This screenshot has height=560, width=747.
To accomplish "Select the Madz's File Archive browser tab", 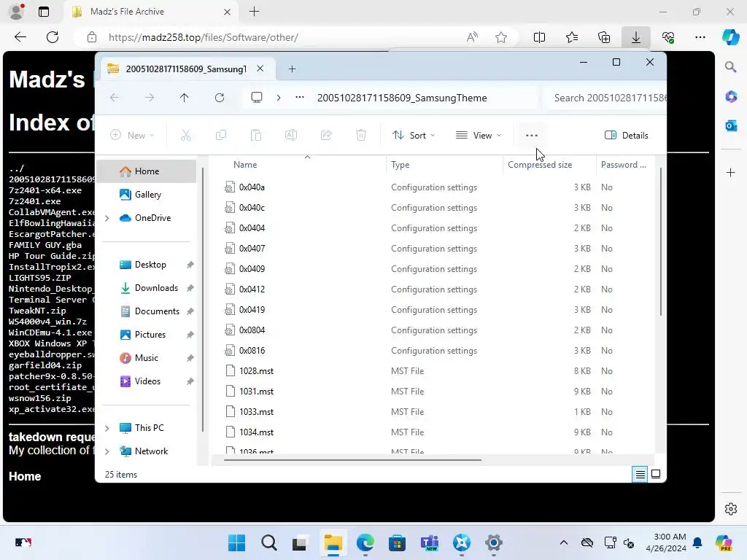I will point(152,12).
